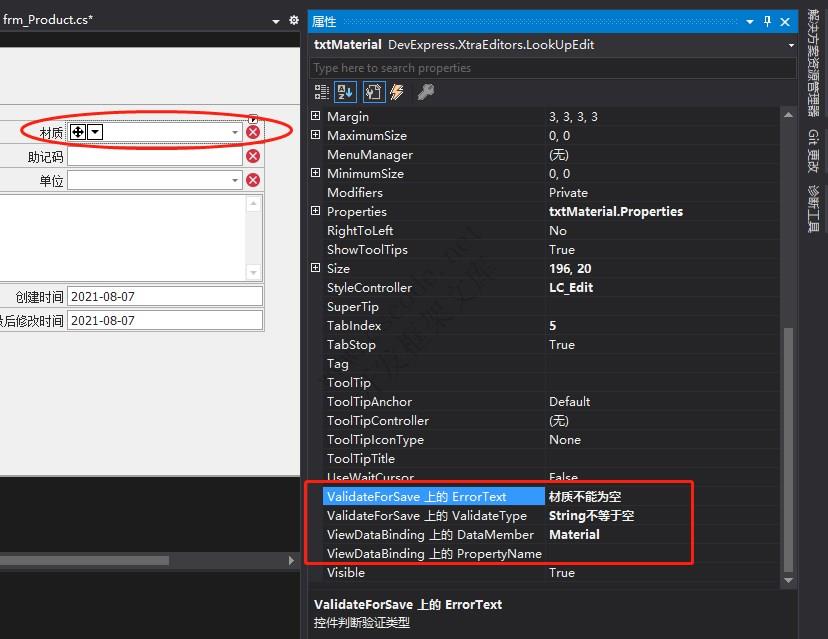828x639 pixels.
Task: Expand the Margin property entry
Action: (x=316, y=116)
